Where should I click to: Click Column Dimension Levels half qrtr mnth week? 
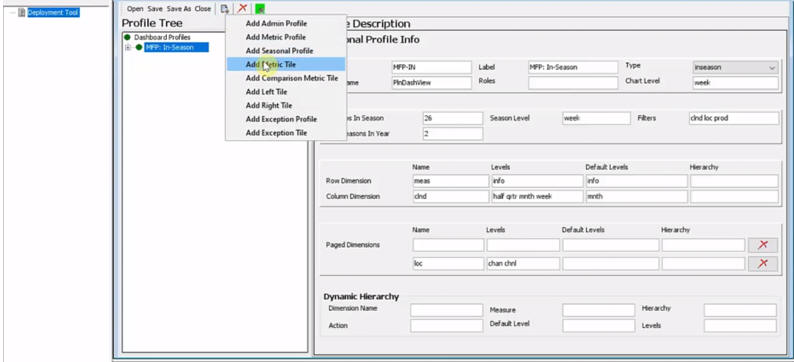537,196
